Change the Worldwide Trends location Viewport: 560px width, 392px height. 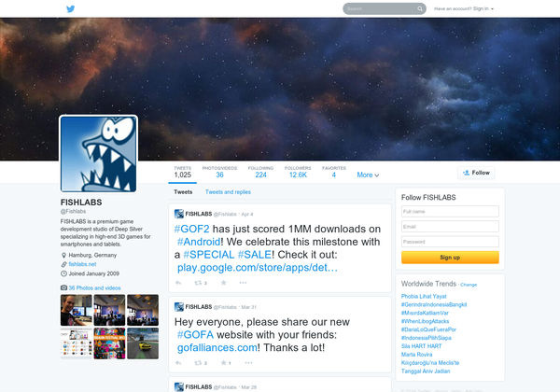point(469,284)
